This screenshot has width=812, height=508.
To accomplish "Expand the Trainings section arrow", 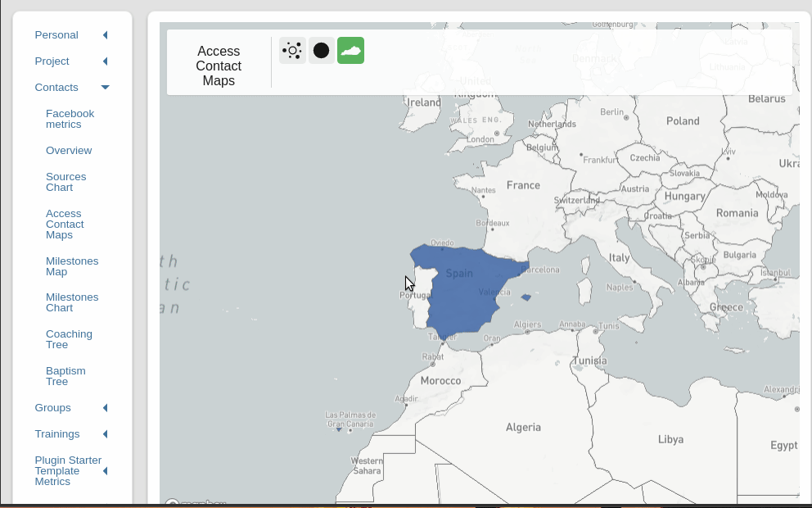I will tap(105, 434).
